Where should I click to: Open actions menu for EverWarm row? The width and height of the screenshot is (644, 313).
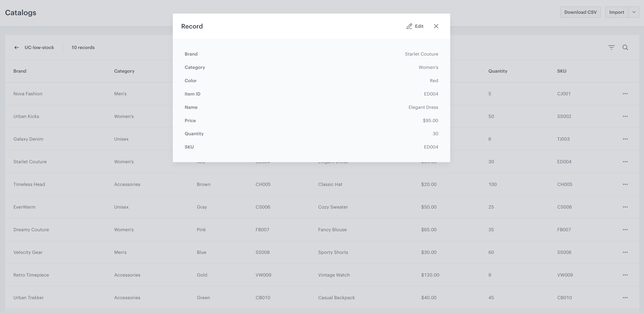pyautogui.click(x=625, y=207)
